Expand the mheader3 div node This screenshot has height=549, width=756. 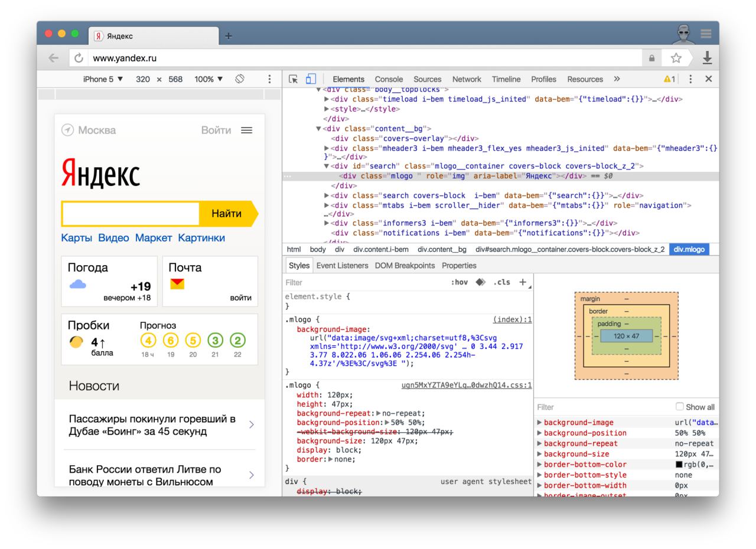(327, 148)
